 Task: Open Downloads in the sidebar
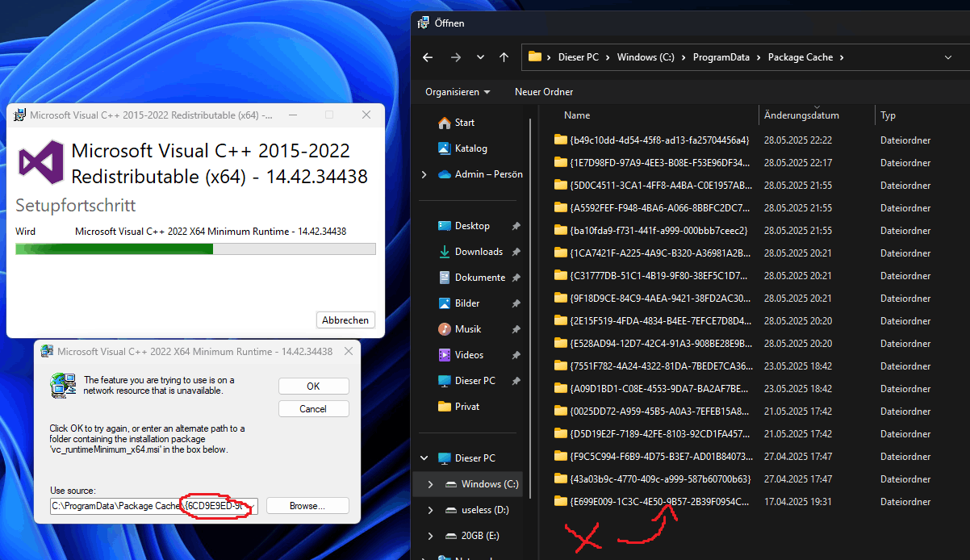pos(479,252)
